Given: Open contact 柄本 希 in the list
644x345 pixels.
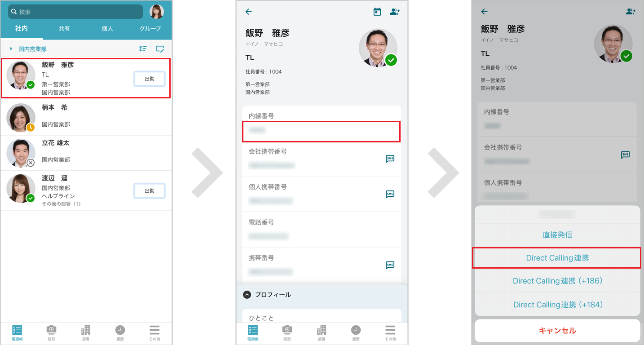Looking at the screenshot, I should click(x=86, y=117).
